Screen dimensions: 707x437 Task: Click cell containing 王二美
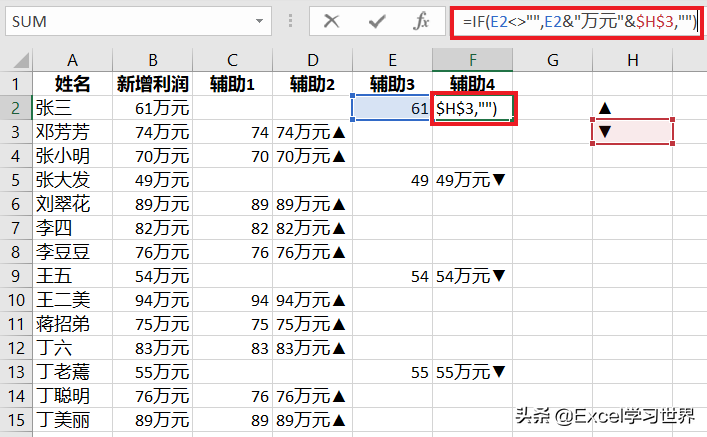(72, 300)
